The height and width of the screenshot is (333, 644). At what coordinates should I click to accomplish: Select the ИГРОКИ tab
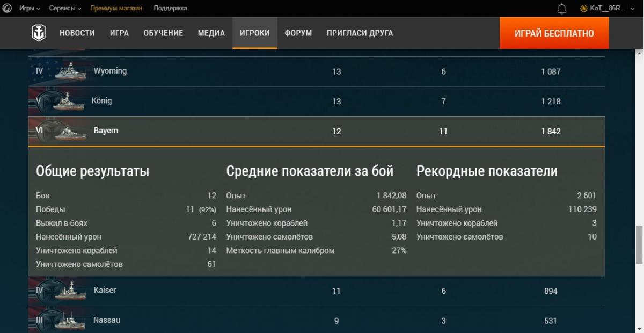[255, 33]
